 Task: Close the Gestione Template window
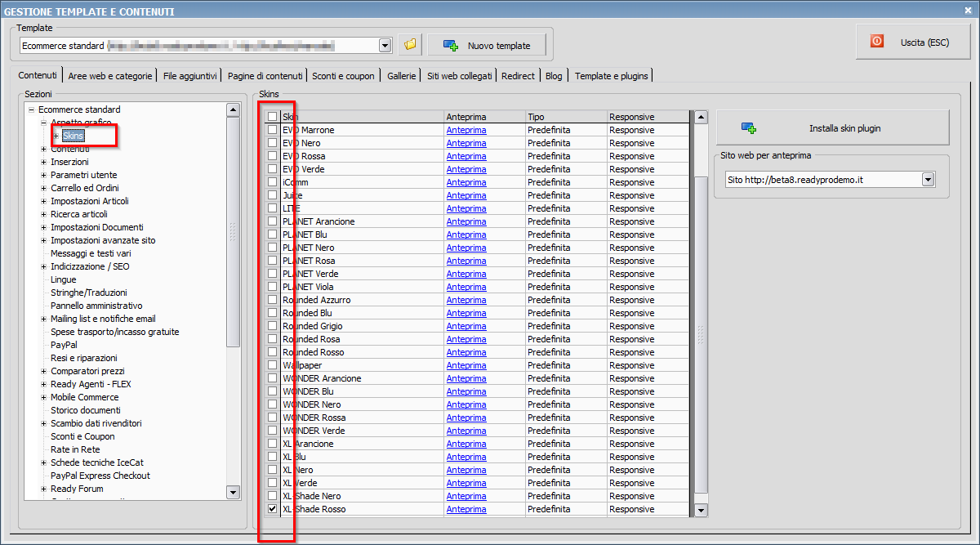[x=969, y=10]
